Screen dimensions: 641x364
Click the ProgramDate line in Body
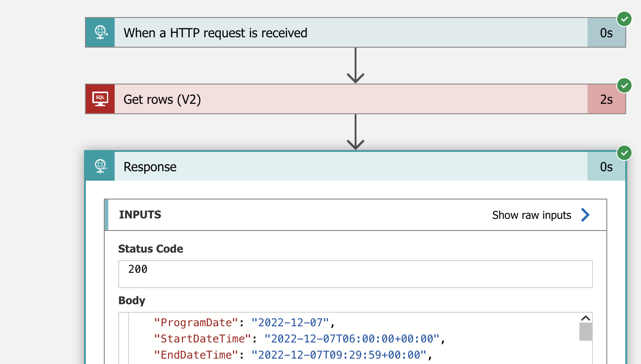click(245, 322)
